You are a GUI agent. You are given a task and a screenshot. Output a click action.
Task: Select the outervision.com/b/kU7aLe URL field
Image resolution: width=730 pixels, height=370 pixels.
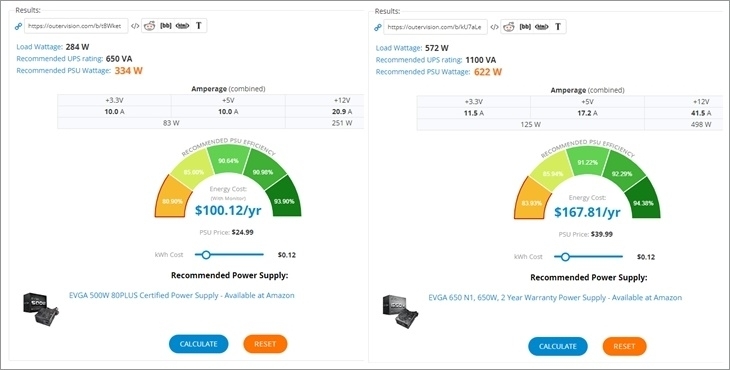click(x=436, y=27)
